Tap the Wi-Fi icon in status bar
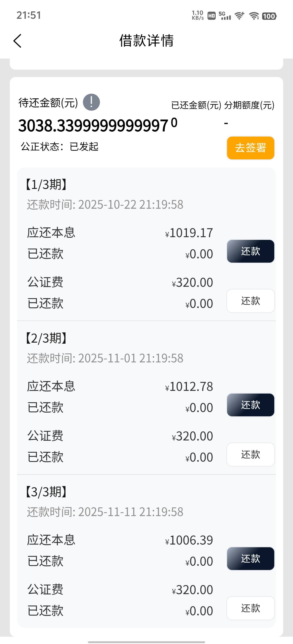 (x=254, y=16)
